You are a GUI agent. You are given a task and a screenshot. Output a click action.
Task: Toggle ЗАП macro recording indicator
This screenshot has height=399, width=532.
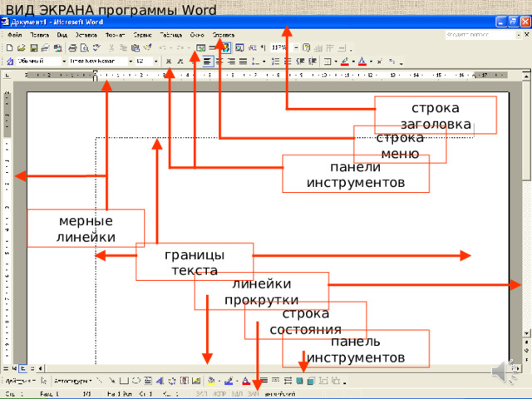coord(201,394)
